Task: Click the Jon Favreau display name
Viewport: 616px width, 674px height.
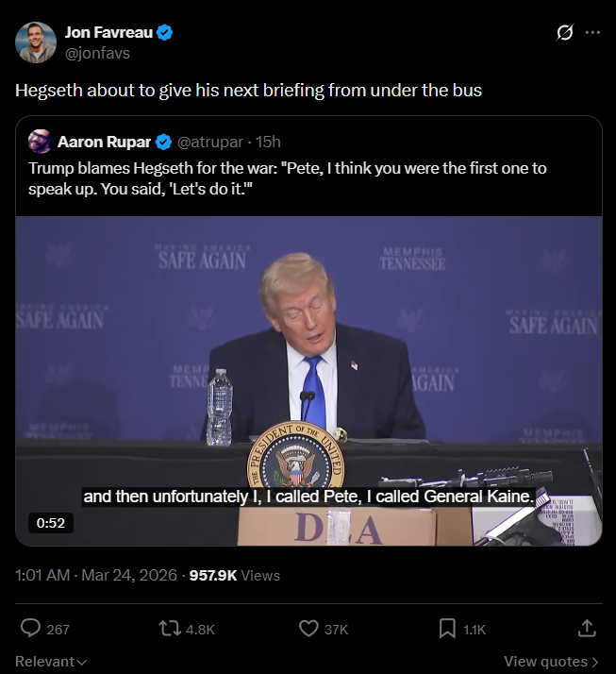Action: pyautogui.click(x=108, y=33)
